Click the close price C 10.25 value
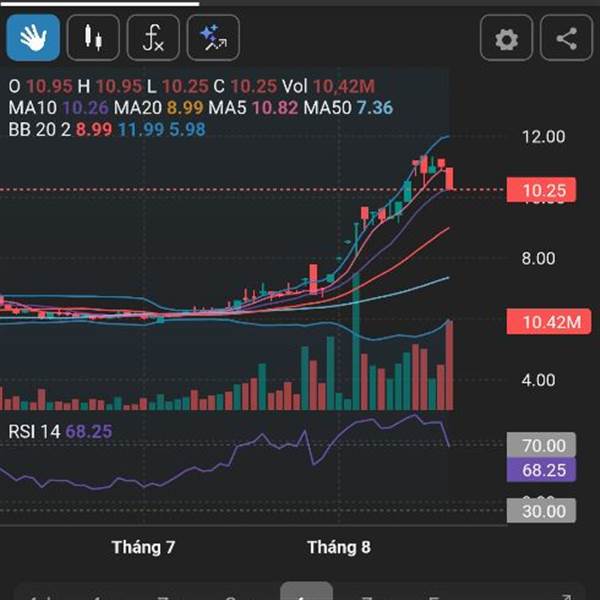600x600 pixels. pyautogui.click(x=245, y=86)
